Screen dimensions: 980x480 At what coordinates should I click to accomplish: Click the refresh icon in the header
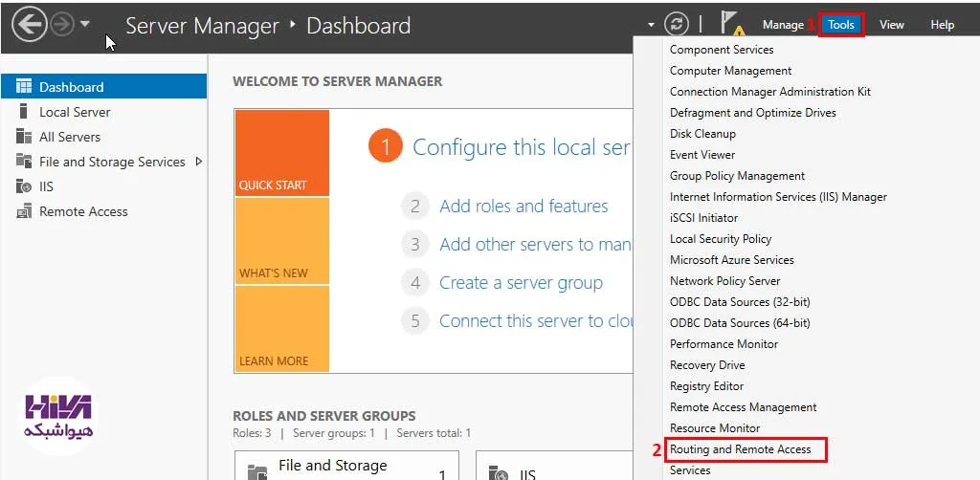coord(676,25)
